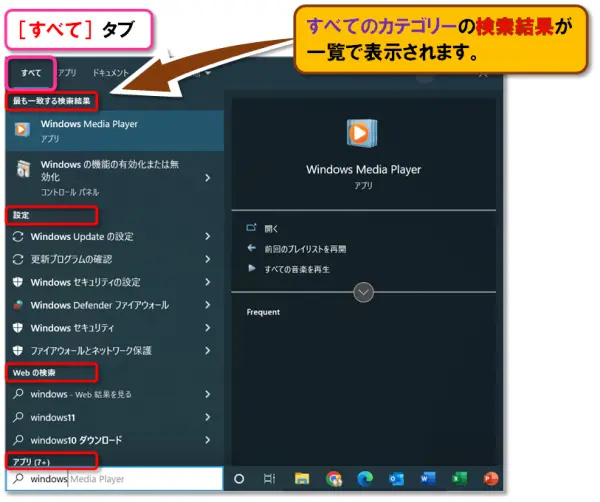The image size is (600, 502).
Task: Click the Windows の機能の有効化または無効化 icon
Action: click(23, 169)
